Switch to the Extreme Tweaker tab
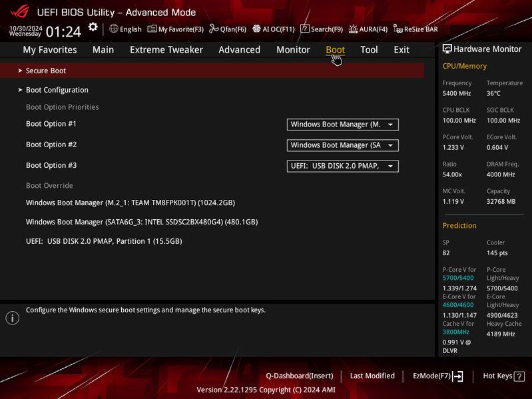 click(166, 50)
